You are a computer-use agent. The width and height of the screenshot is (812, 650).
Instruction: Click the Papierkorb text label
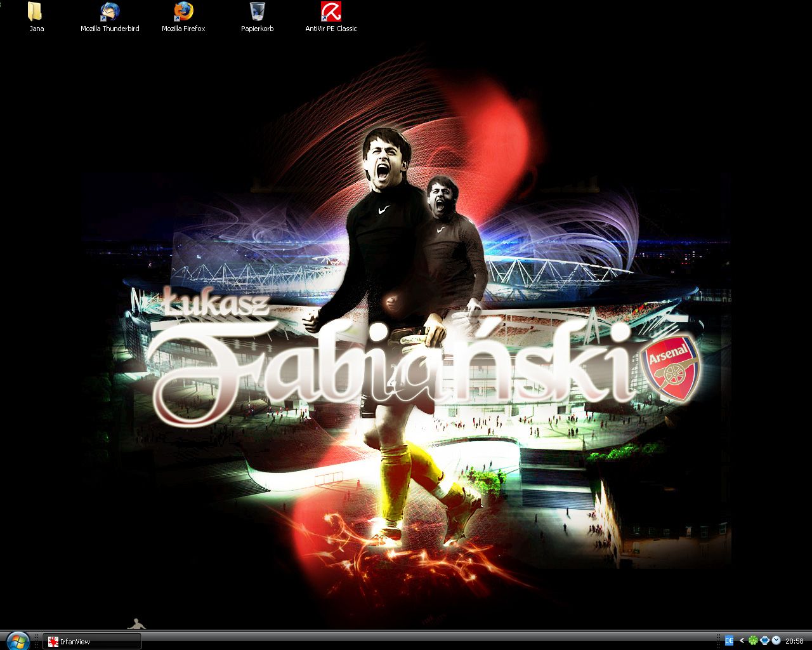click(257, 29)
